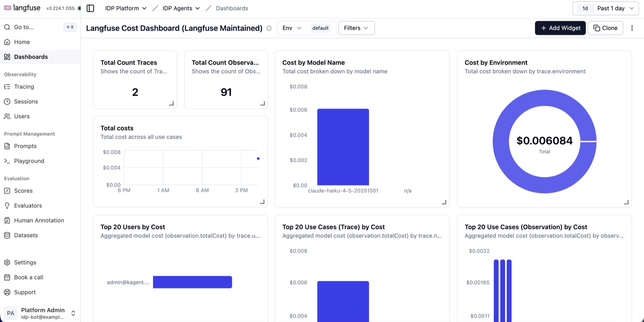Screen dimensions: 644x322
Task: Click the Scores icon
Action: click(7, 191)
